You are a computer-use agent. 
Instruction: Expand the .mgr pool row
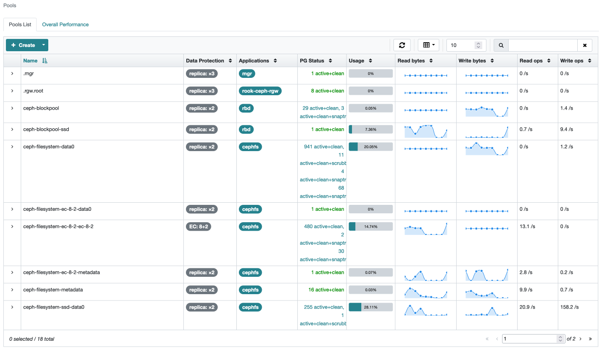tap(12, 74)
